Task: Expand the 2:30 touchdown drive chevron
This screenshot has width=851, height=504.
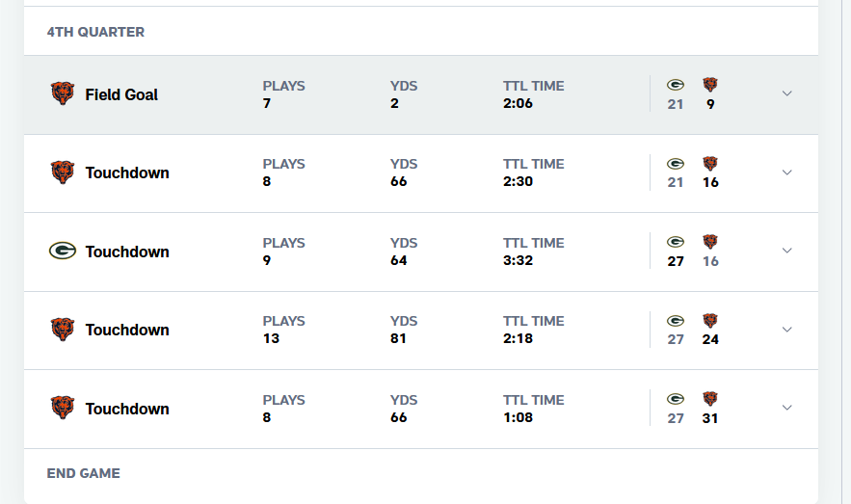Action: click(787, 172)
